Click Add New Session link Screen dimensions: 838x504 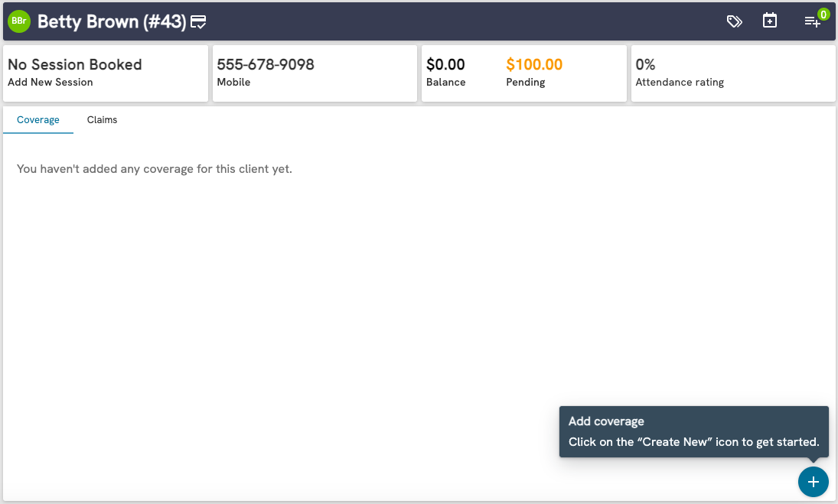(51, 83)
